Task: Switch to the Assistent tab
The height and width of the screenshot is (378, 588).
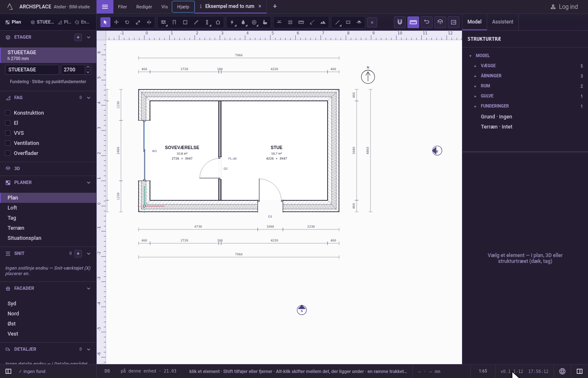Action: click(x=503, y=22)
